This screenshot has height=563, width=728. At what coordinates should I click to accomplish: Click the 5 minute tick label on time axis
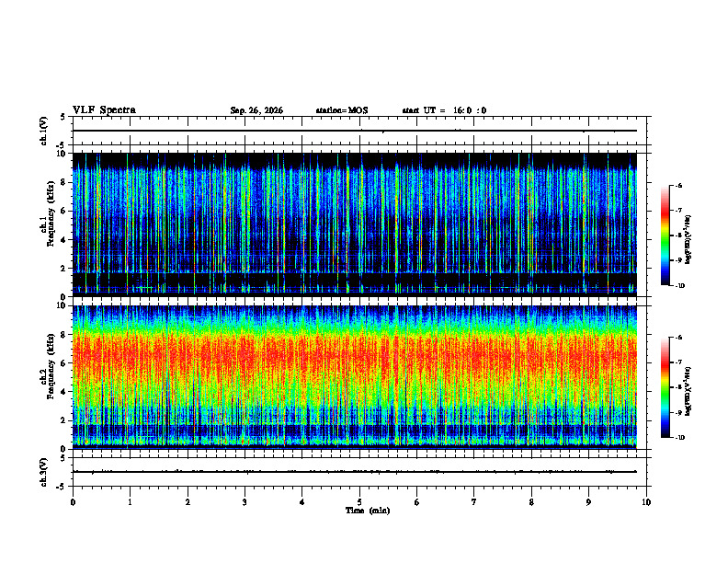359,502
